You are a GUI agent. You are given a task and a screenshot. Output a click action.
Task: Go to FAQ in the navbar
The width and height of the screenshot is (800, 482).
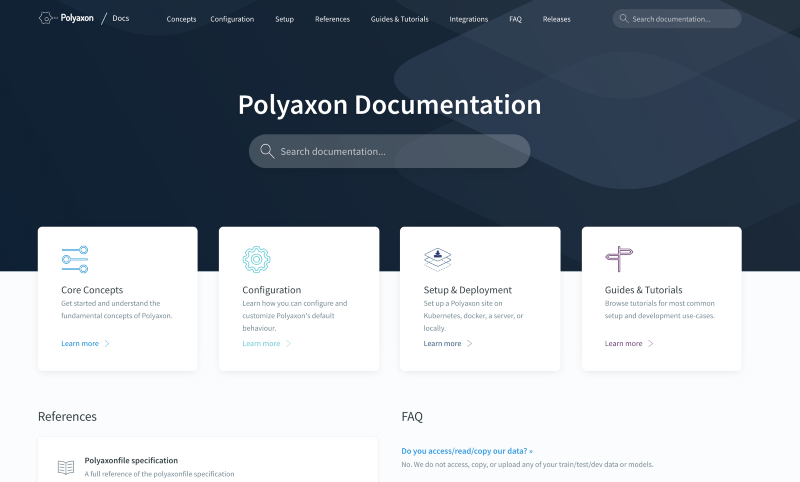click(x=515, y=19)
